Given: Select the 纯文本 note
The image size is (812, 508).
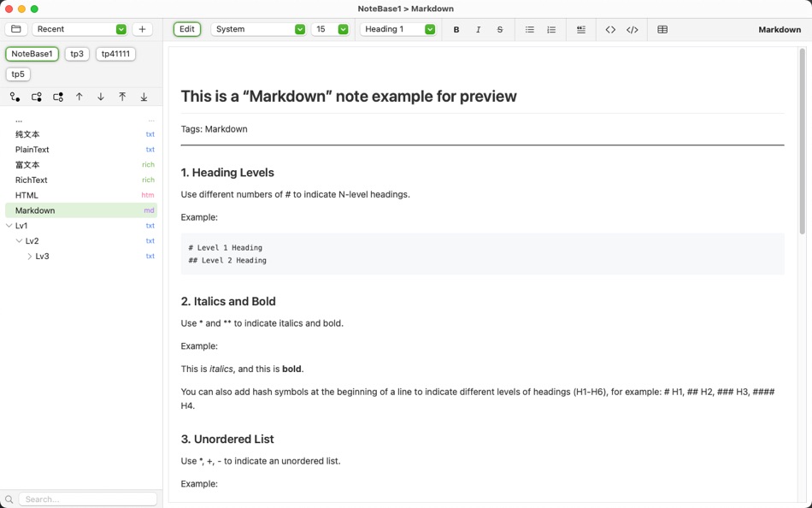Looking at the screenshot, I should tap(81, 134).
